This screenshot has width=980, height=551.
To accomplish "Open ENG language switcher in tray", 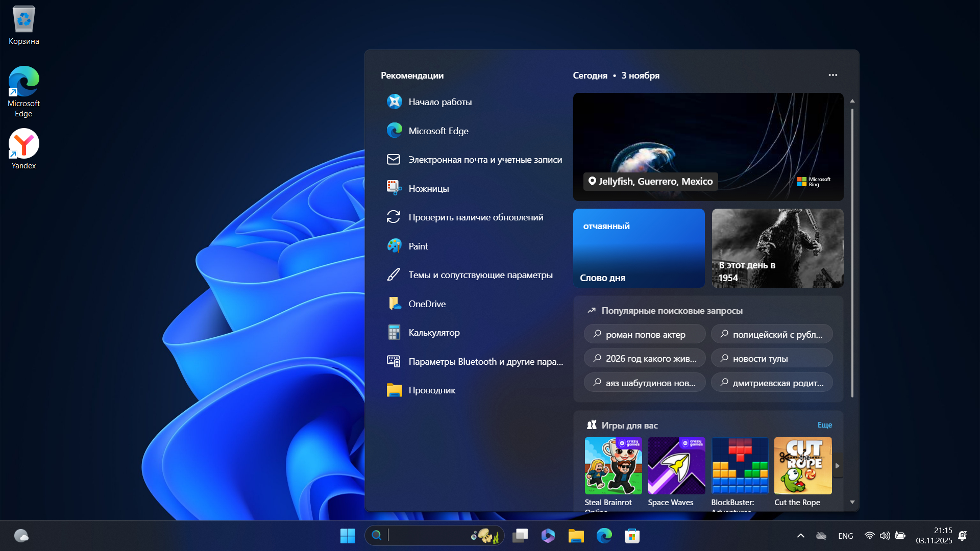I will (845, 536).
